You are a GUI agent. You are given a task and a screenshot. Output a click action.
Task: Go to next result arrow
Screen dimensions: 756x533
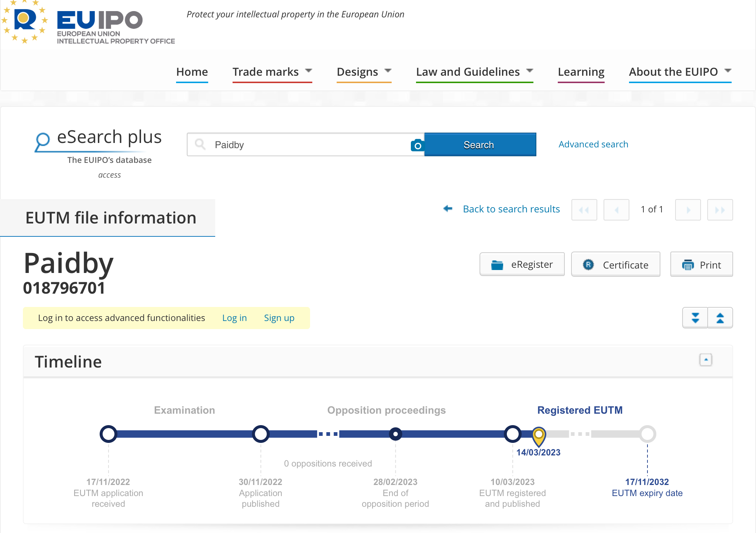point(688,210)
